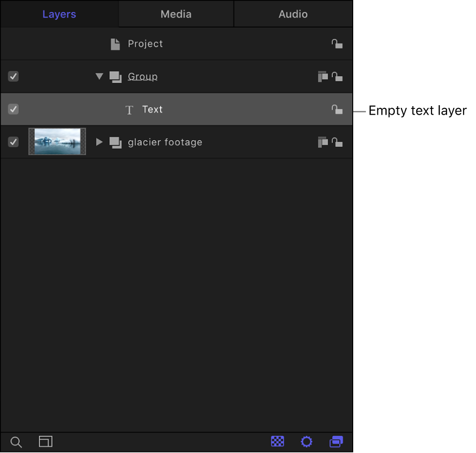Lock the Text layer with its padlock
Image resolution: width=476 pixels, height=453 pixels.
tap(337, 109)
